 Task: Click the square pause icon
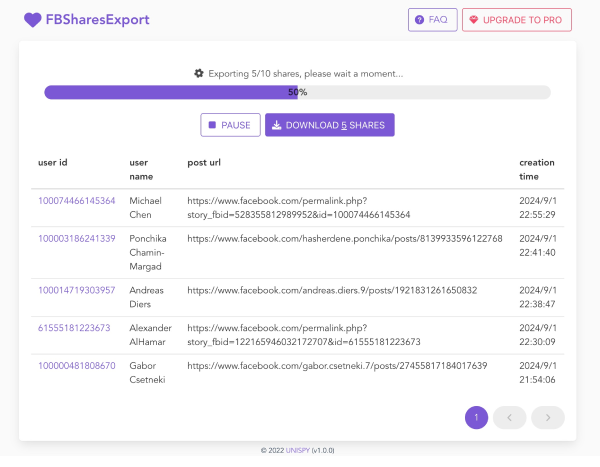pyautogui.click(x=212, y=125)
